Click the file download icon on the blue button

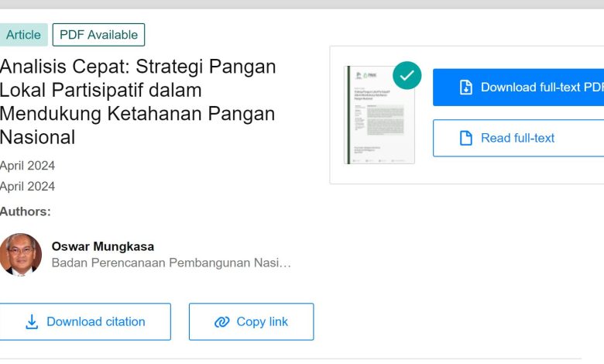pos(466,88)
